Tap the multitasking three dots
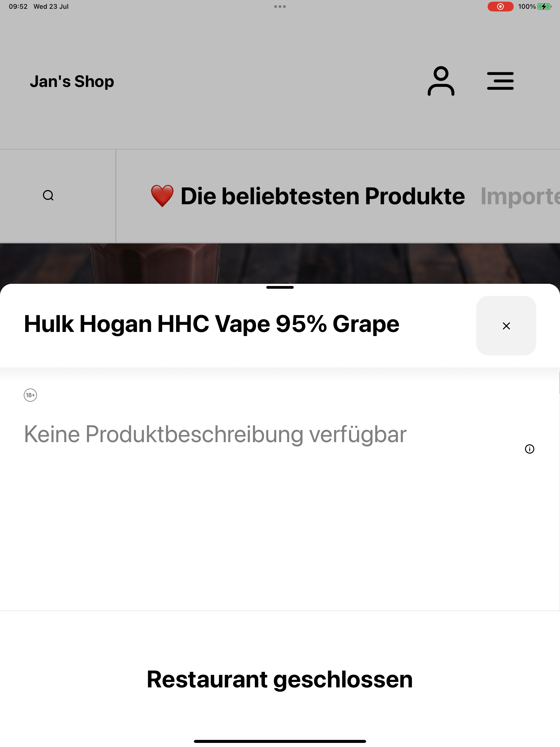 (280, 6)
